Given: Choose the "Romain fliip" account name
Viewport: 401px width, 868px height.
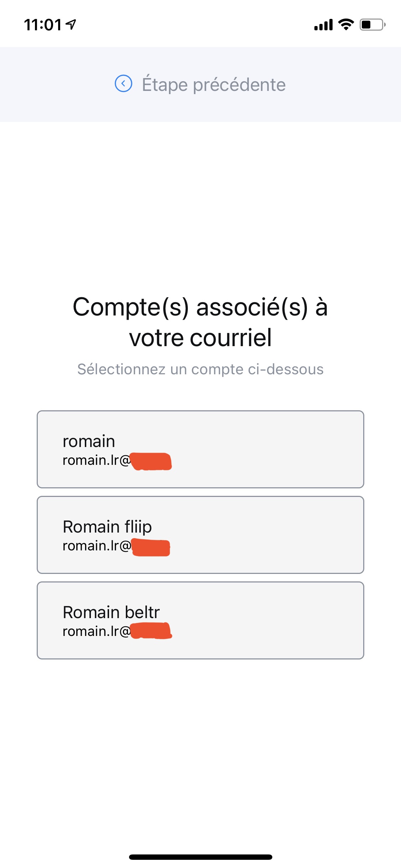Looking at the screenshot, I should (107, 527).
